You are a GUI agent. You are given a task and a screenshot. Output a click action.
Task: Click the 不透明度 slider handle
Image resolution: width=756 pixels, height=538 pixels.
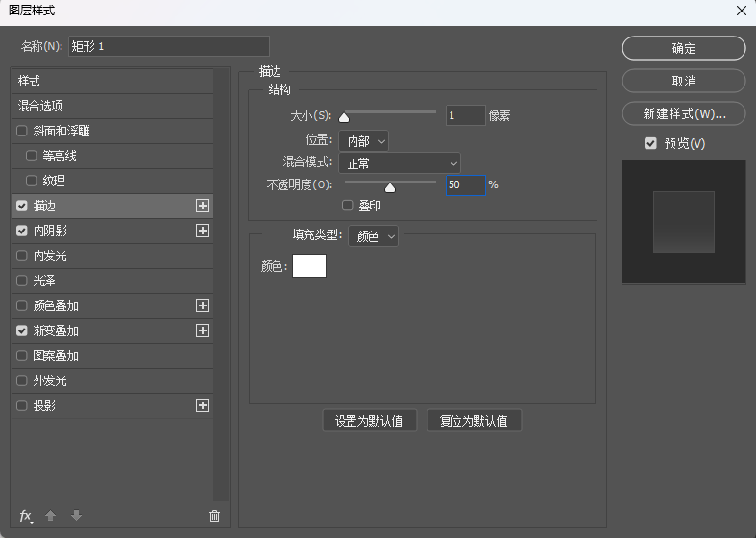390,187
